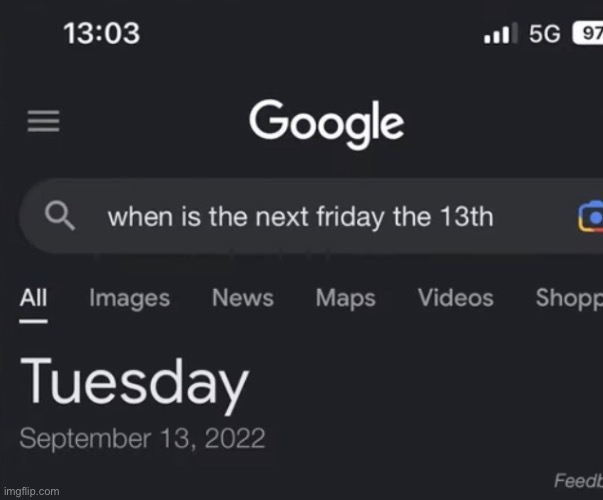
Task: Go to the Maps tab
Action: (344, 298)
